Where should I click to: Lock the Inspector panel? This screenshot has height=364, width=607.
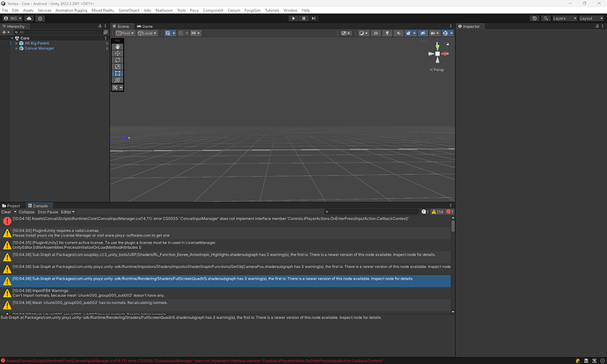(x=597, y=26)
